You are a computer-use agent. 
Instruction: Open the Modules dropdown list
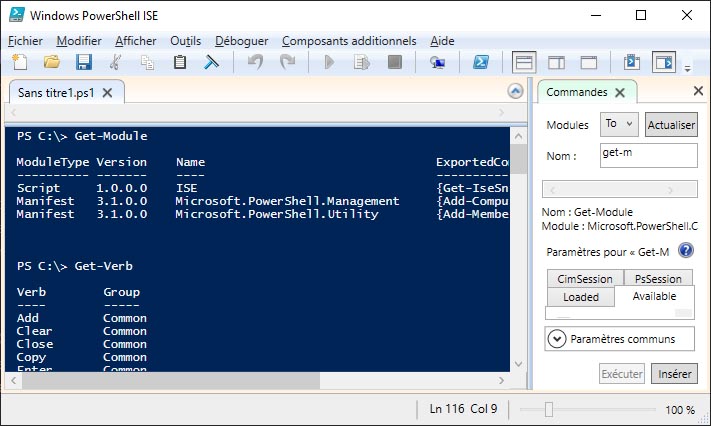pyautogui.click(x=619, y=124)
